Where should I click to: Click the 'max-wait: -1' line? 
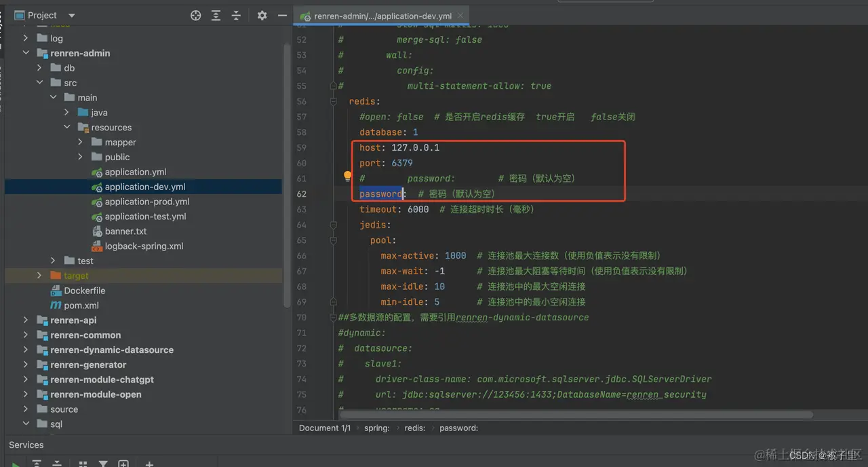pyautogui.click(x=412, y=271)
